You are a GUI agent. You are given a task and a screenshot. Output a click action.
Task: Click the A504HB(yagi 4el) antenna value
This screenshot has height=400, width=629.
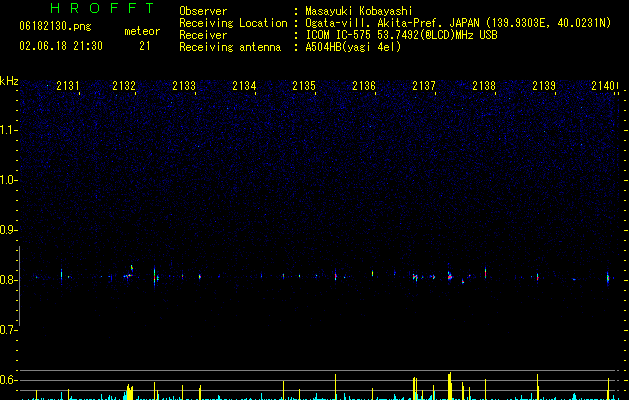[x=353, y=47]
